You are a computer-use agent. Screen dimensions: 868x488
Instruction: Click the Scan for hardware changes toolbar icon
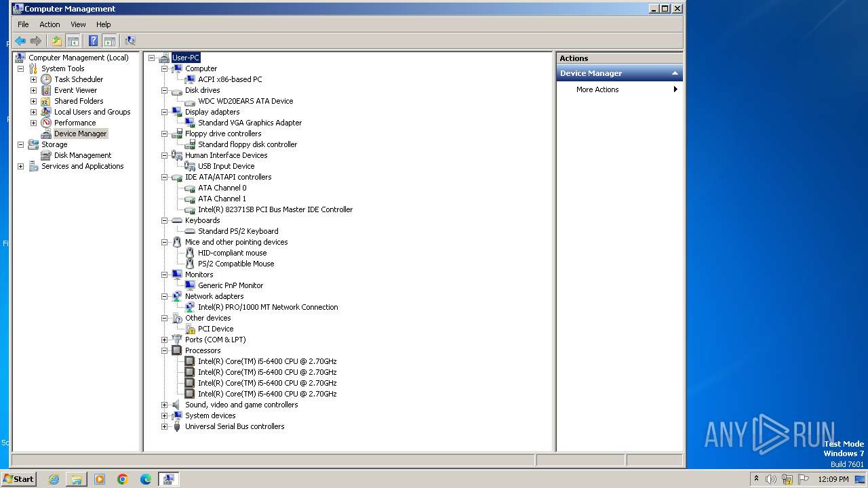(130, 41)
